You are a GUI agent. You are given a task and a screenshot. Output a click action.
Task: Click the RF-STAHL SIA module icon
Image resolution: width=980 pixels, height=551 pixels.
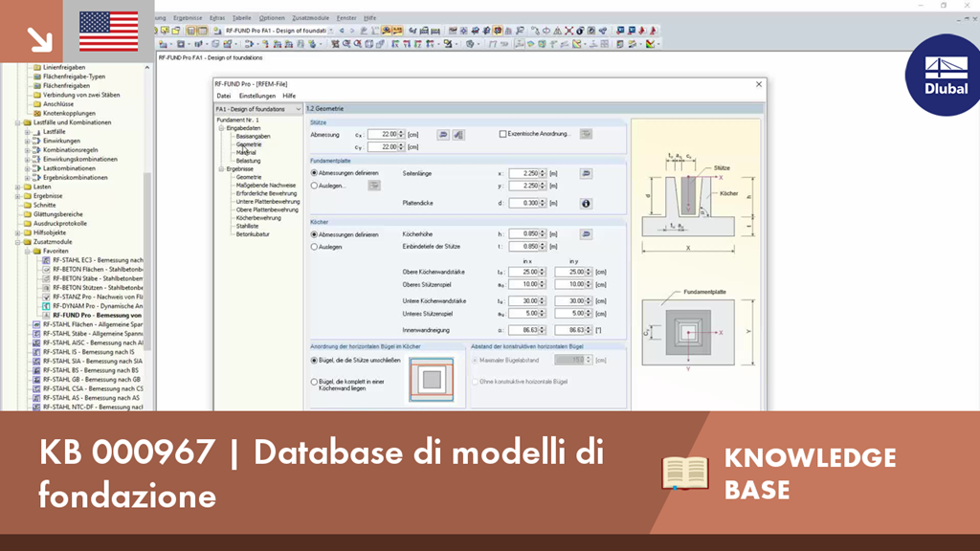(x=36, y=361)
